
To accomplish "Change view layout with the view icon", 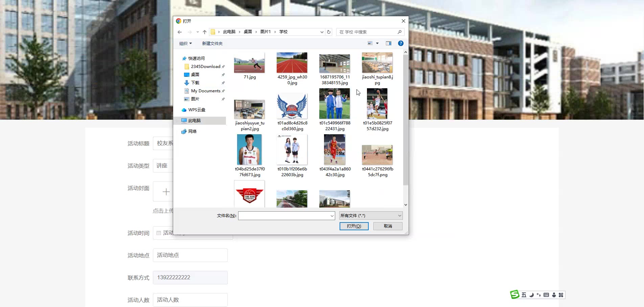I will point(370,43).
